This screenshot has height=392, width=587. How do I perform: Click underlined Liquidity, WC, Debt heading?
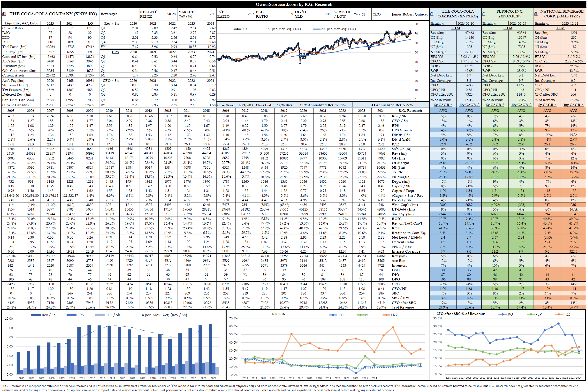point(21,23)
